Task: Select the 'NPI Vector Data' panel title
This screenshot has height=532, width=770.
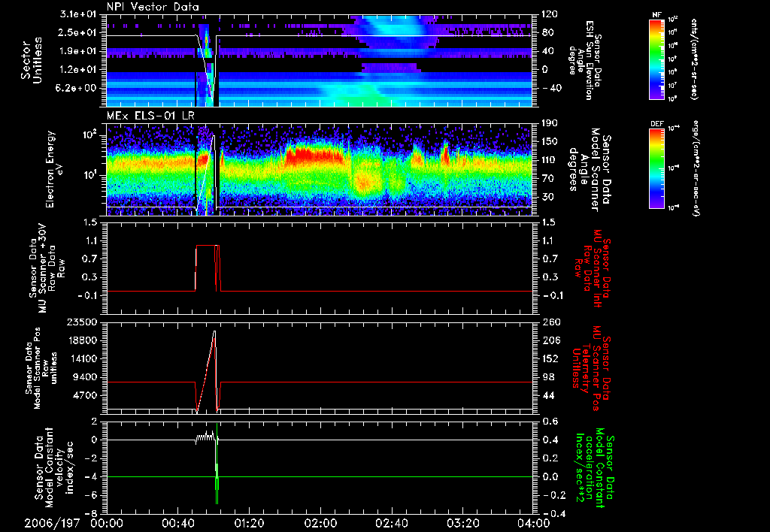Action: coord(153,7)
